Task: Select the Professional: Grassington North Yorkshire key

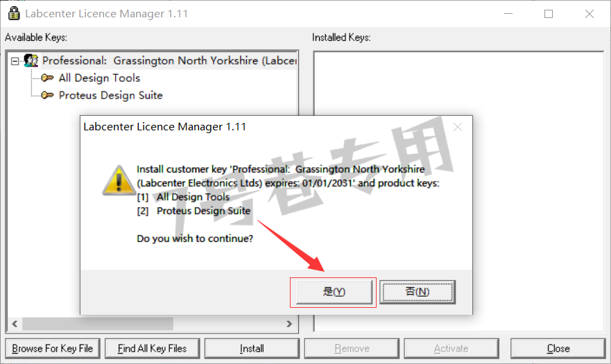Action: click(169, 61)
